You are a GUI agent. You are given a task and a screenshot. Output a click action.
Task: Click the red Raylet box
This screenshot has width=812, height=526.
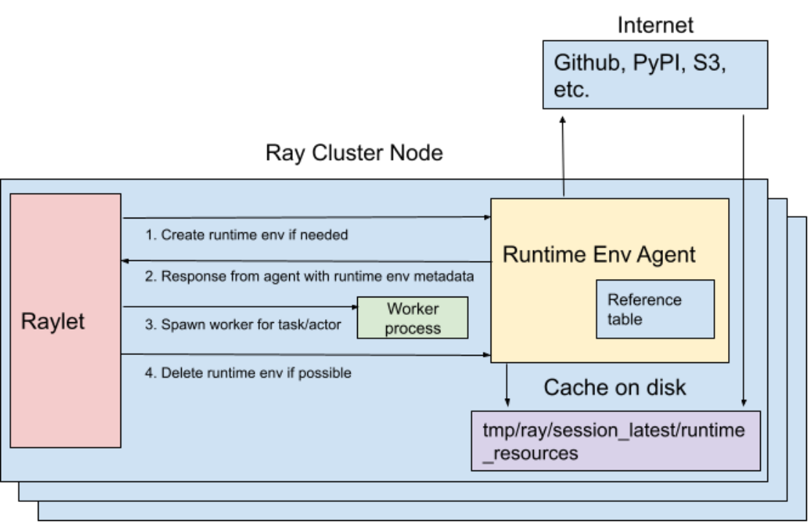(x=65, y=320)
